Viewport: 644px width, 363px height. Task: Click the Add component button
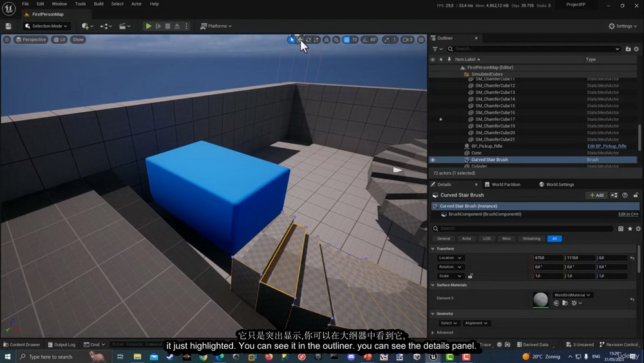tap(596, 195)
